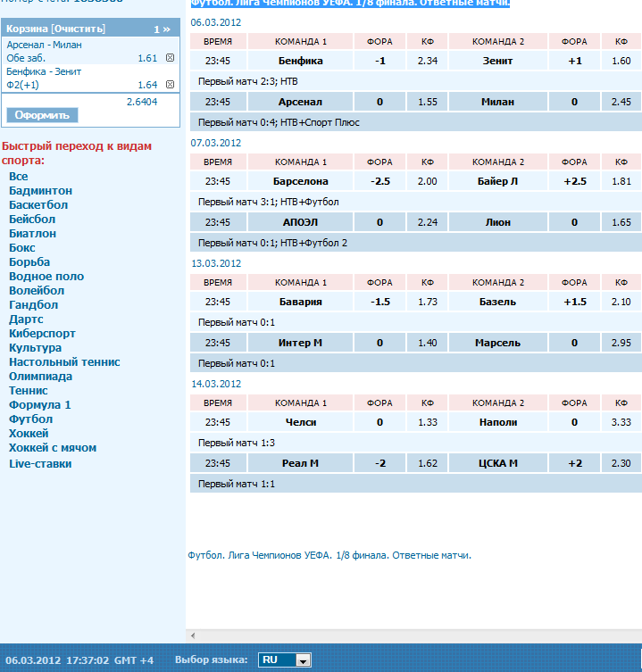Viewport: 642px width, 672px height.
Task: Expand basket with the » arrow
Action: 166,29
